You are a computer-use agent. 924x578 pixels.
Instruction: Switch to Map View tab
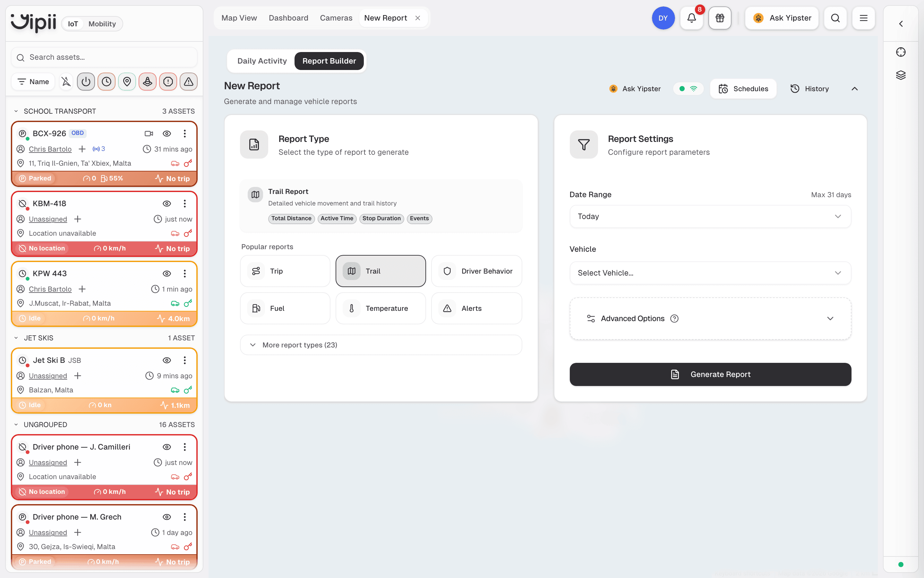239,18
